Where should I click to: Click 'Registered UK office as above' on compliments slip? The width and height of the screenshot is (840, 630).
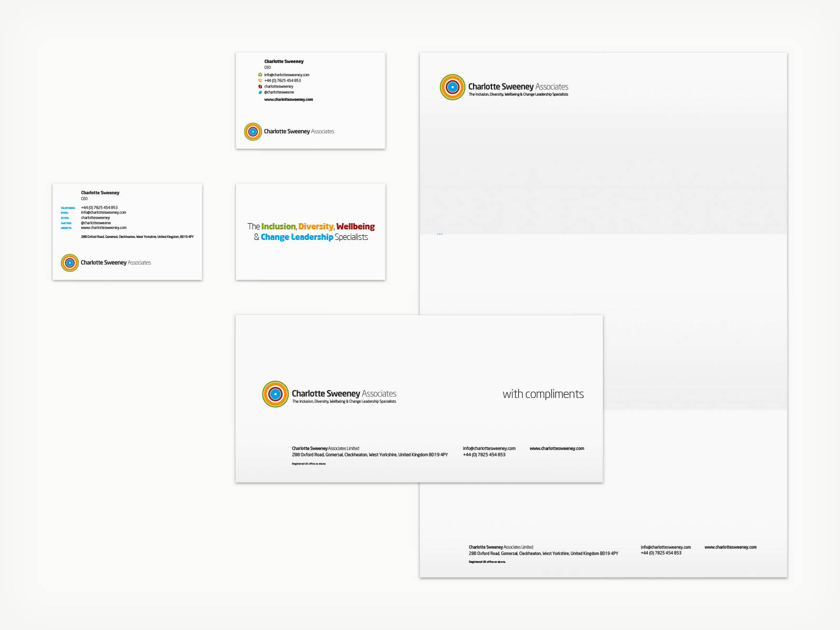[309, 464]
